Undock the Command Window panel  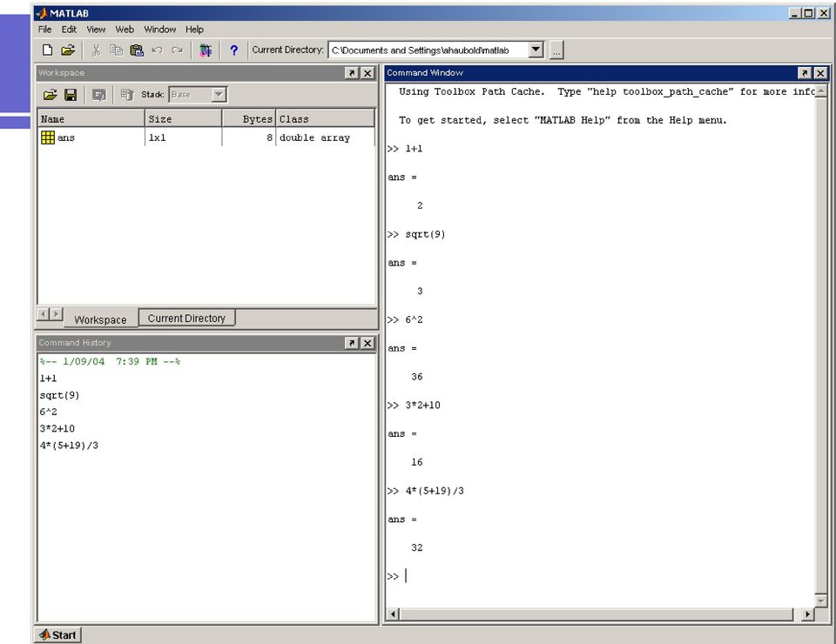coord(805,73)
